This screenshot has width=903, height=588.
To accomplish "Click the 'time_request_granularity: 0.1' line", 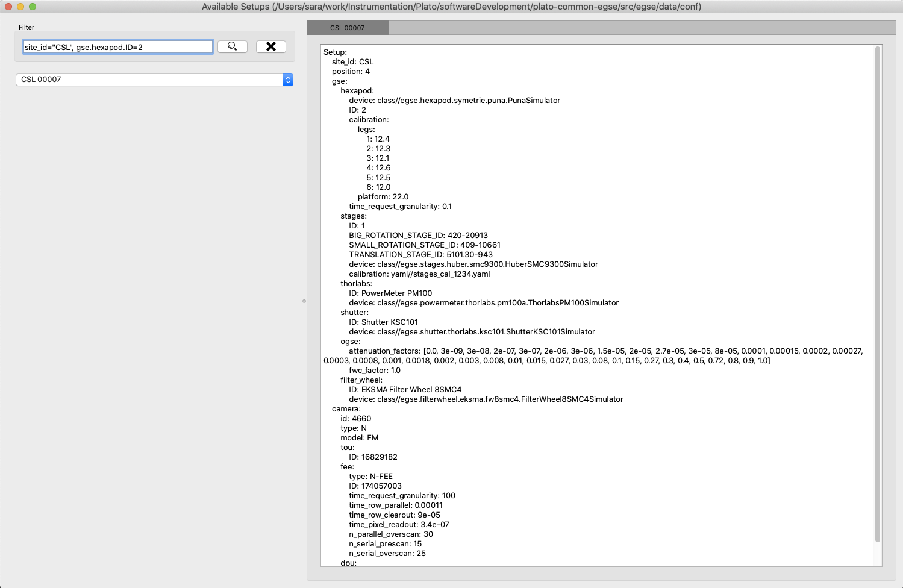I will pos(401,207).
